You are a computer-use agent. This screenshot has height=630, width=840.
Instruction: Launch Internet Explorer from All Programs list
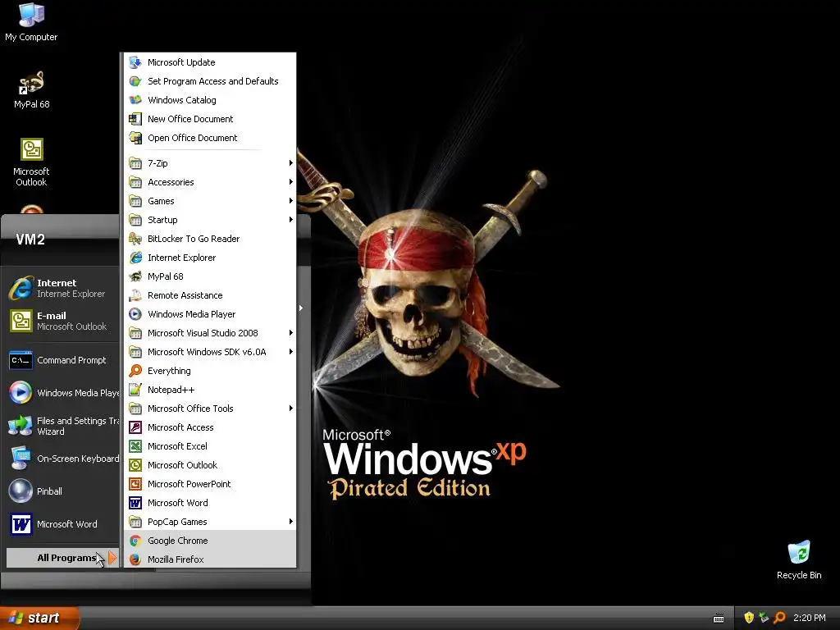click(210, 258)
